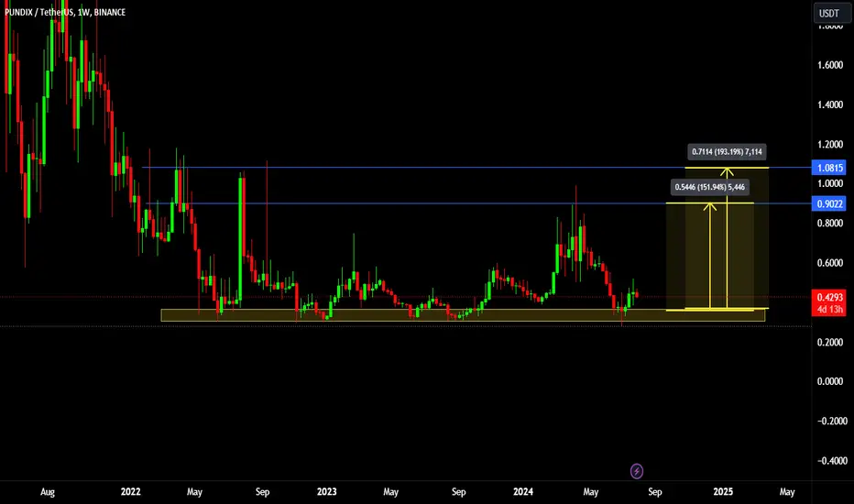
Task: Click the 0.0000 price scale value
Action: pos(830,381)
